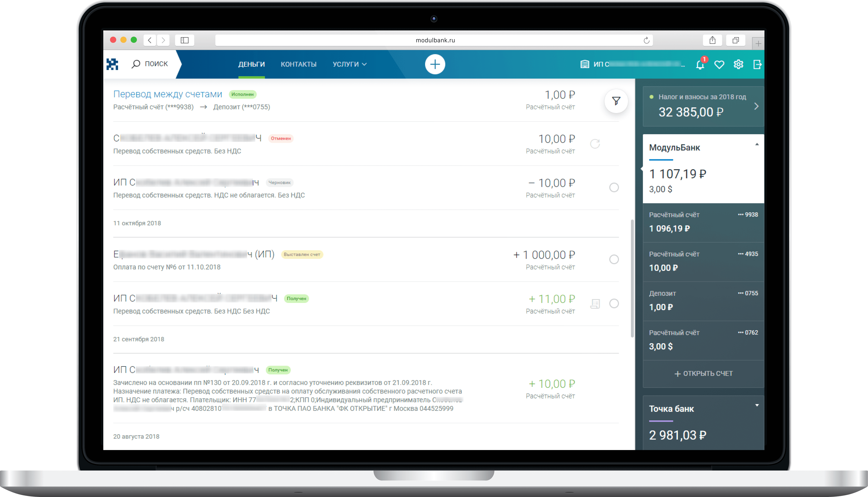The image size is (868, 497).
Task: Click the logout/exit icon
Action: pos(757,64)
